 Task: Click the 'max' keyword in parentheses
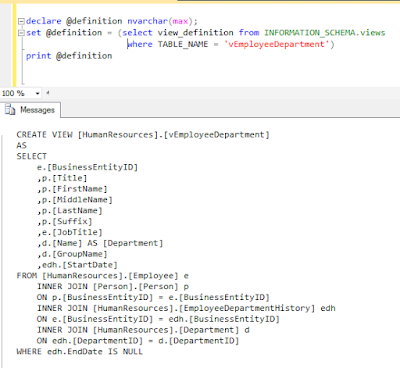point(180,21)
